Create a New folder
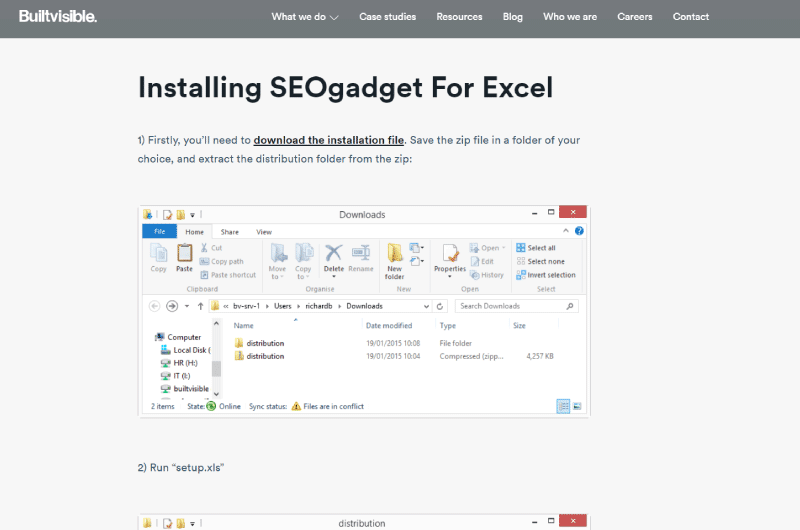This screenshot has height=530, width=800. (394, 261)
